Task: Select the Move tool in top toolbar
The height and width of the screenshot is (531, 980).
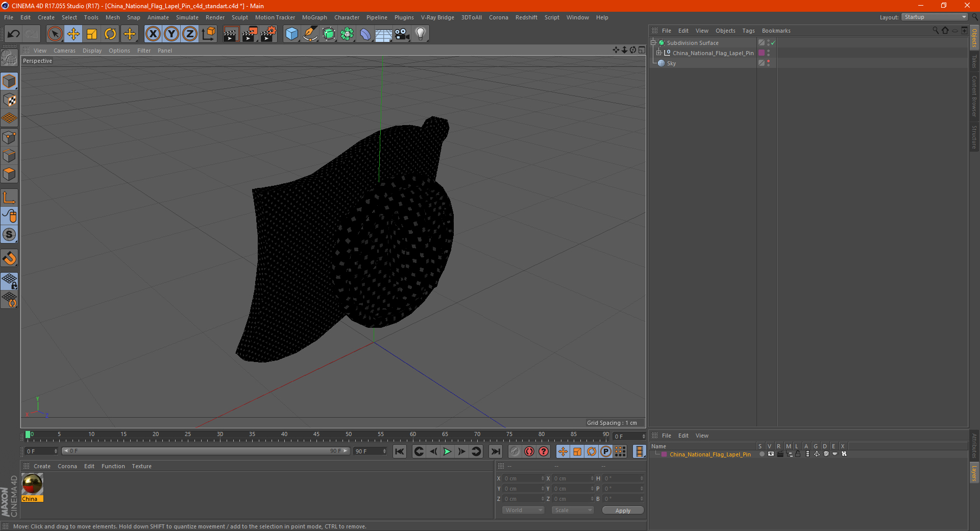Action: coord(73,34)
